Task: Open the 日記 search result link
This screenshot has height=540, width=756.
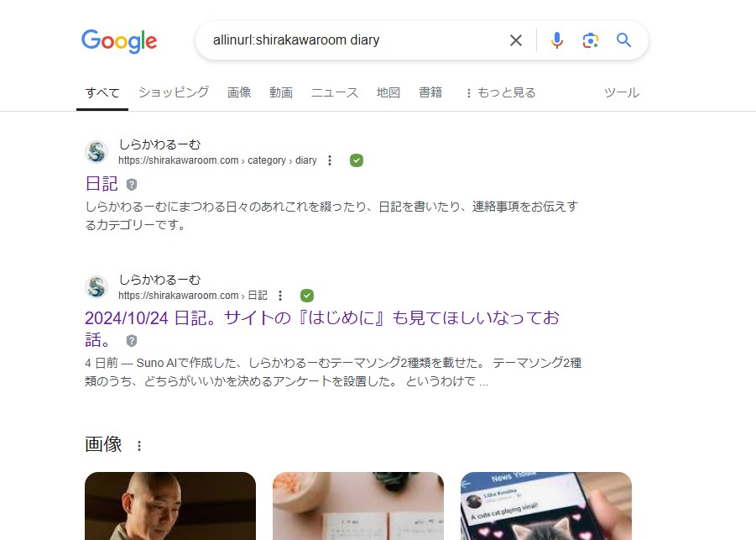Action: coord(102,184)
